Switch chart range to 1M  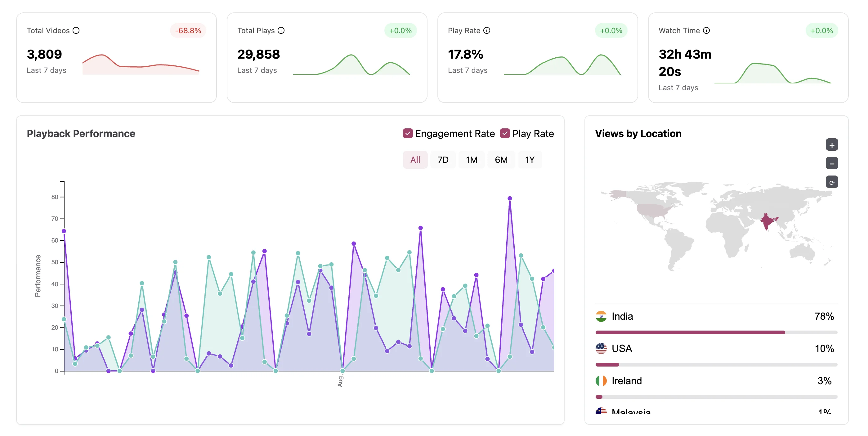472,160
